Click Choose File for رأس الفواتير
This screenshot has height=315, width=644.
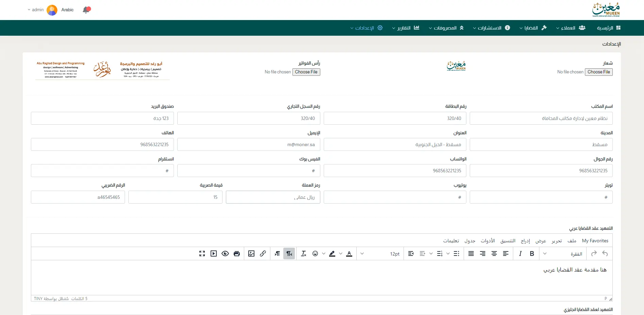(x=306, y=72)
